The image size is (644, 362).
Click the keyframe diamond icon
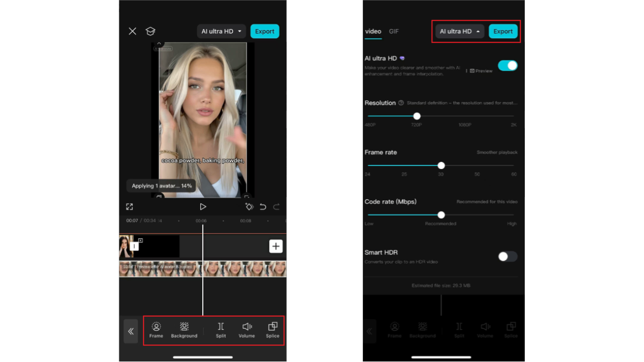(x=249, y=206)
